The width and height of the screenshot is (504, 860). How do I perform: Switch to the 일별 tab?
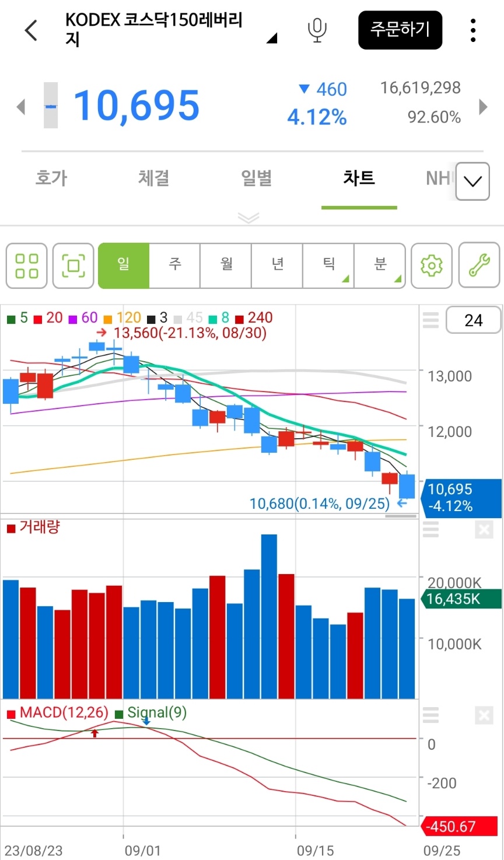click(x=257, y=178)
